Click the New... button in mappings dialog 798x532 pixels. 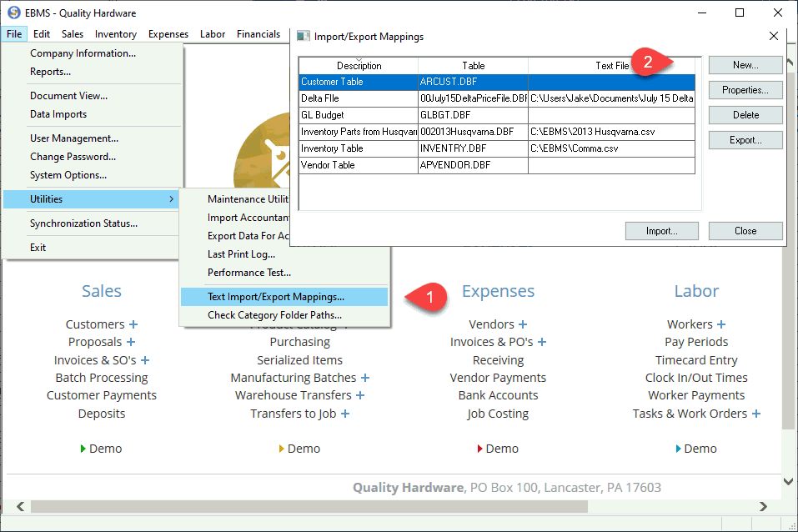pyautogui.click(x=745, y=65)
